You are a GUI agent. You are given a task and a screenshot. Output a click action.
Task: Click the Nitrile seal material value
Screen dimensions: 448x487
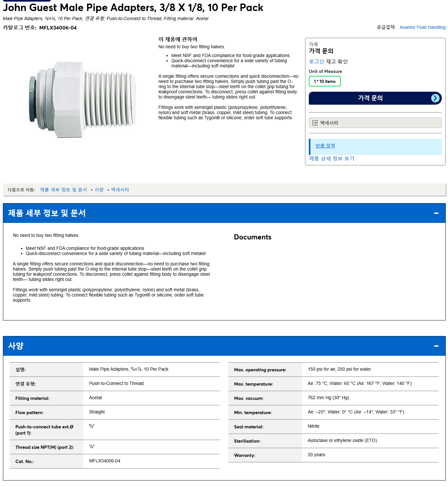click(313, 426)
